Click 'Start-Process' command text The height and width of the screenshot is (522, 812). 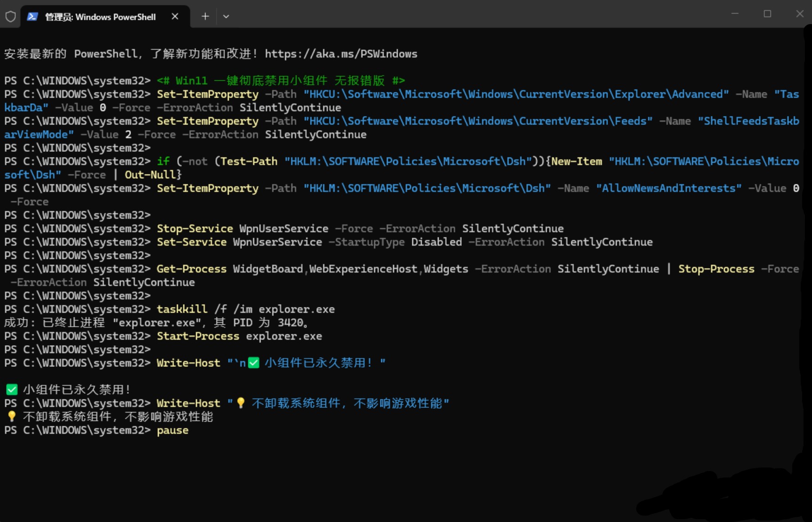pyautogui.click(x=198, y=336)
